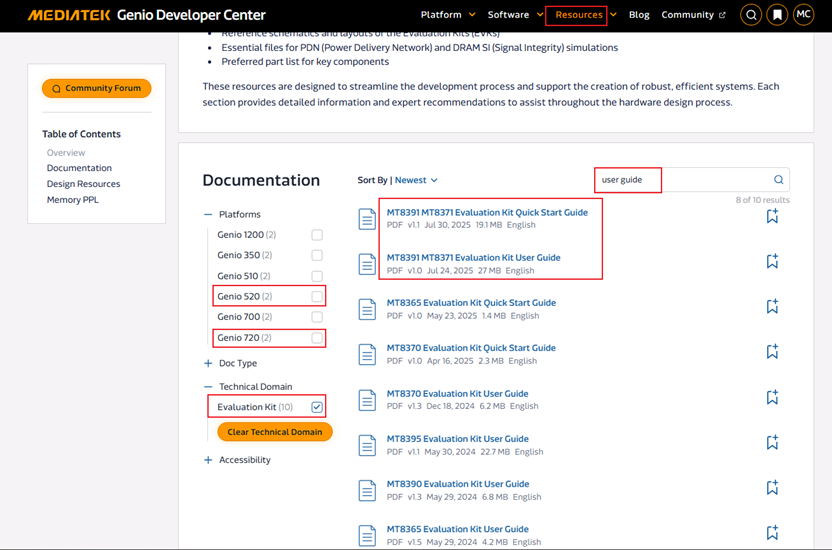This screenshot has height=550, width=832.
Task: Check the Genio 520 platform checkbox
Action: (317, 297)
